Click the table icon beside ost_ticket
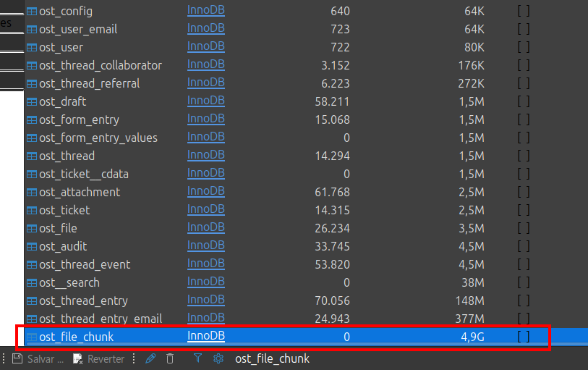588x370 pixels. 32,211
